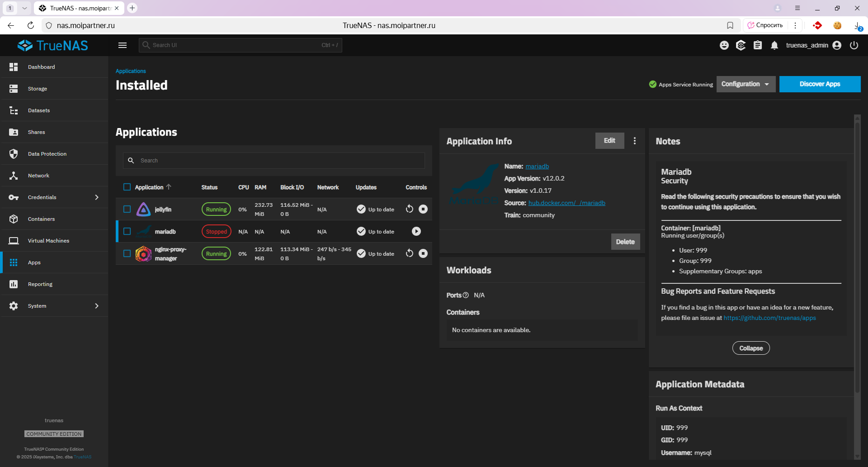Open the alerts bell icon
The image size is (868, 467).
(x=774, y=45)
